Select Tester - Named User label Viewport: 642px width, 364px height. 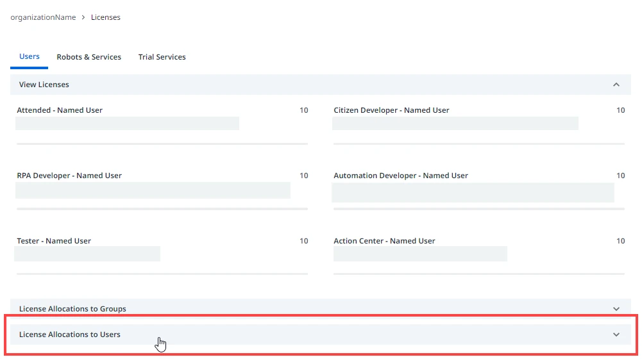pos(54,241)
